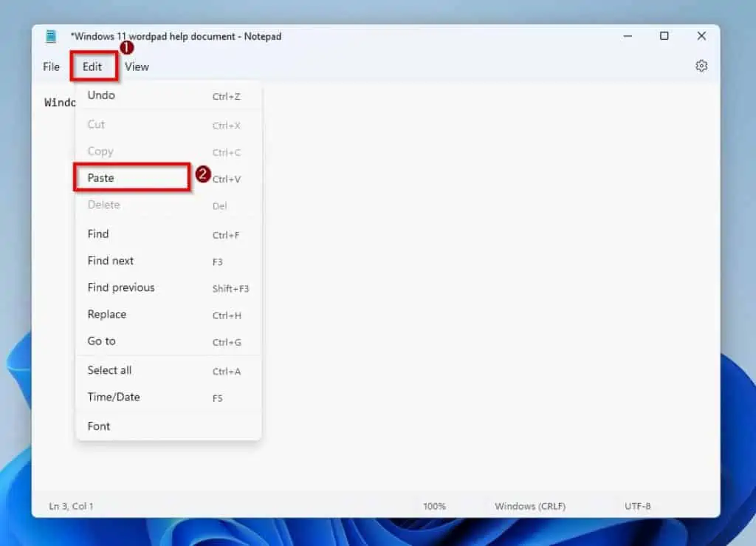Viewport: 756px width, 546px height.
Task: Open Font option in Edit menu
Action: [x=169, y=426]
